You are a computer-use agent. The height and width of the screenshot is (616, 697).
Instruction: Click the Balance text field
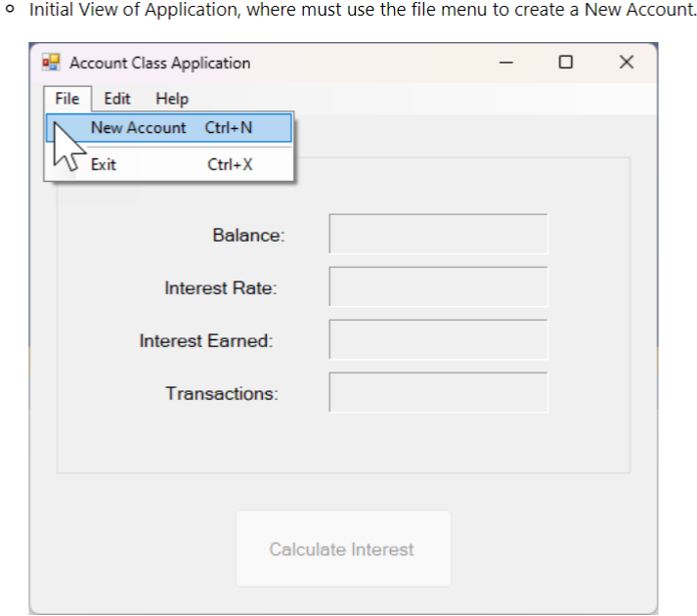[x=438, y=234]
